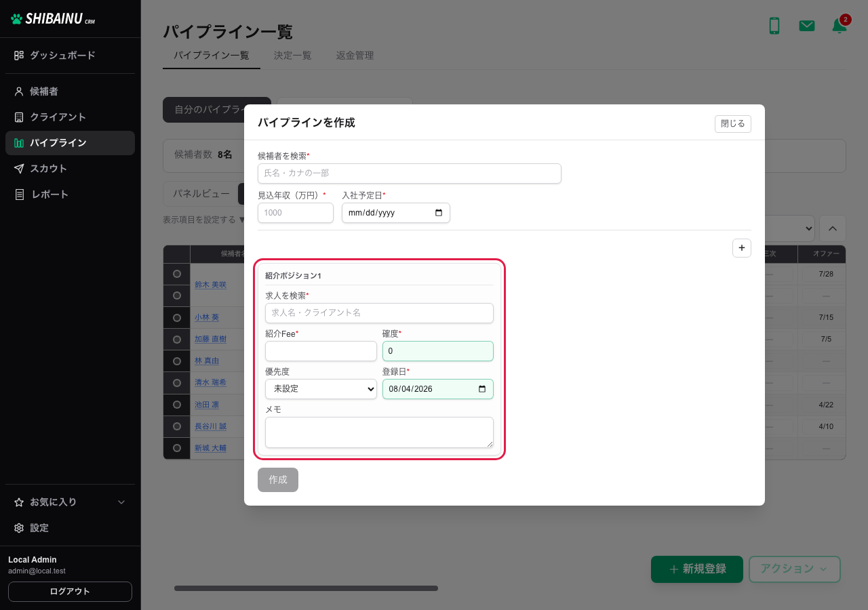The image size is (868, 610).
Task: Click the horizontal scrollbar at bottom
Action: click(x=306, y=588)
